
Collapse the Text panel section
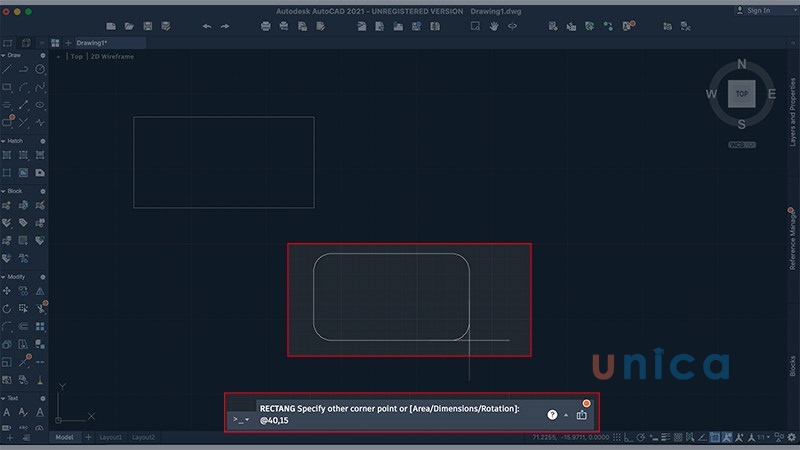click(3, 398)
